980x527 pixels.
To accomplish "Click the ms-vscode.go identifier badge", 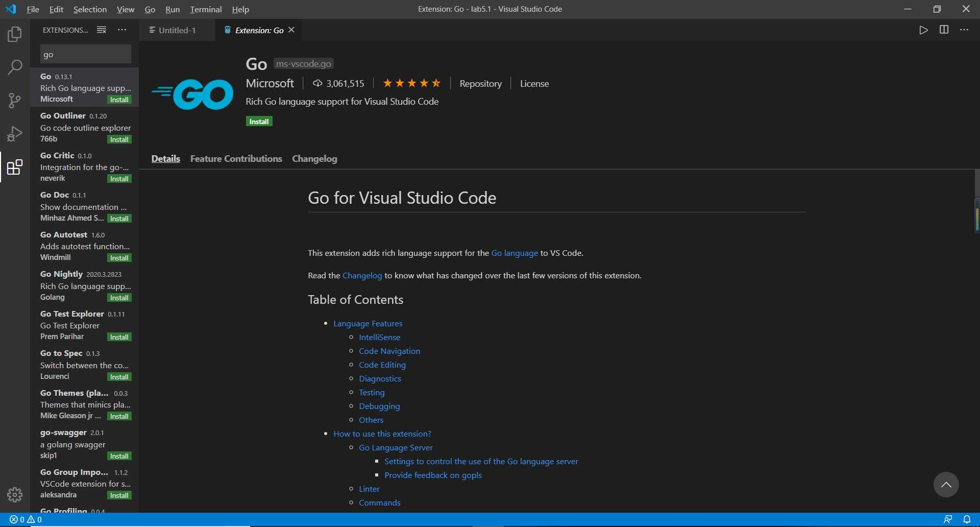I will click(304, 64).
